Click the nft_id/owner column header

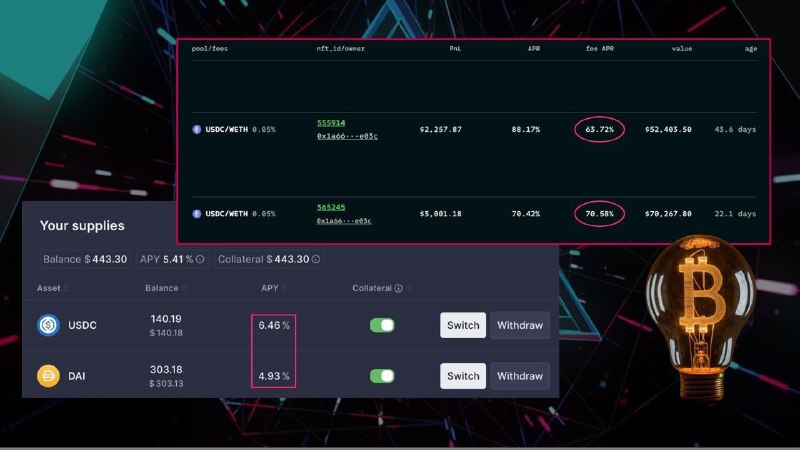pyautogui.click(x=341, y=48)
